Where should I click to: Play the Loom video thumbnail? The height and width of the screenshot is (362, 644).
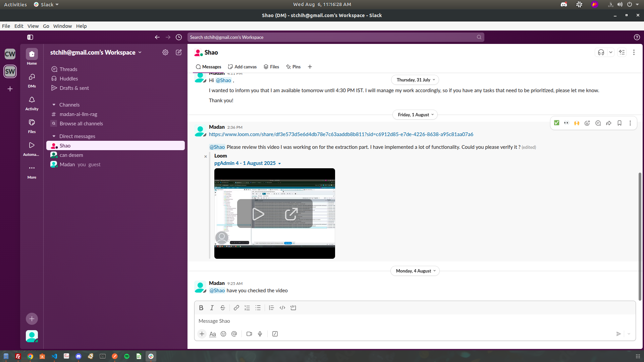(x=258, y=214)
